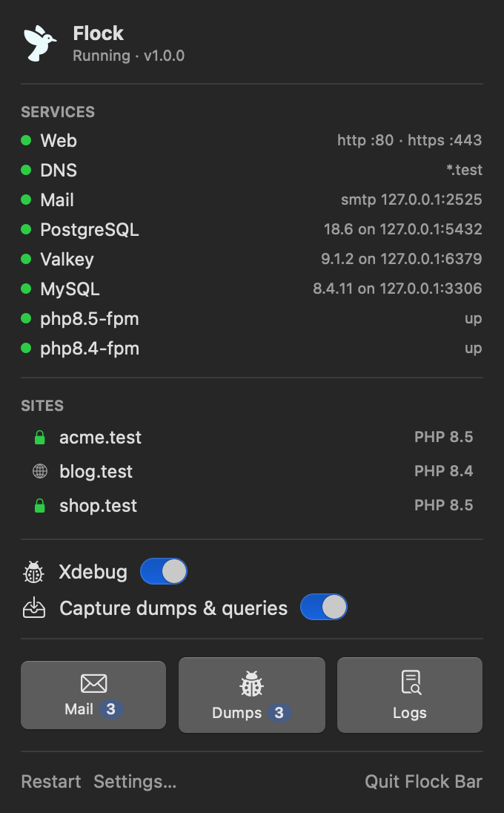Open the blog.test site row
The width and height of the screenshot is (504, 813).
click(252, 471)
